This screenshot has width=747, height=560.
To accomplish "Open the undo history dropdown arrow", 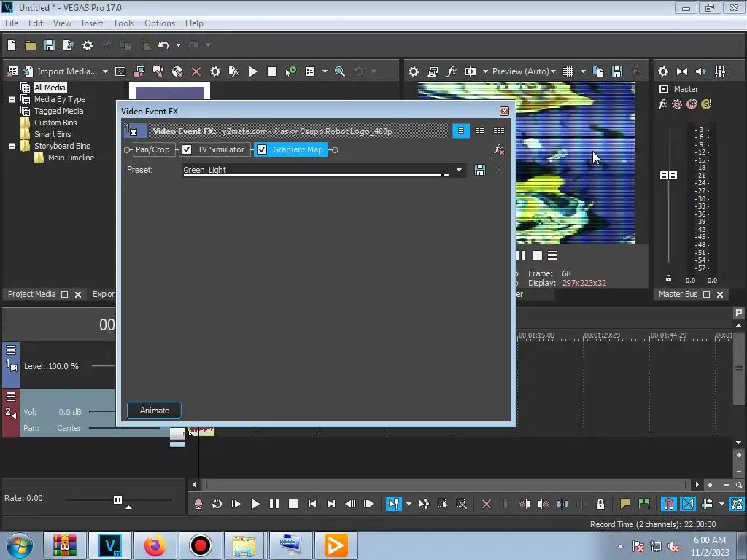I will click(x=178, y=45).
